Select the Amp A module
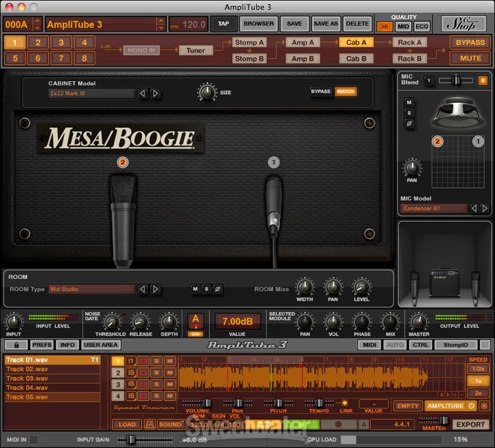This screenshot has width=495, height=448. coord(302,42)
